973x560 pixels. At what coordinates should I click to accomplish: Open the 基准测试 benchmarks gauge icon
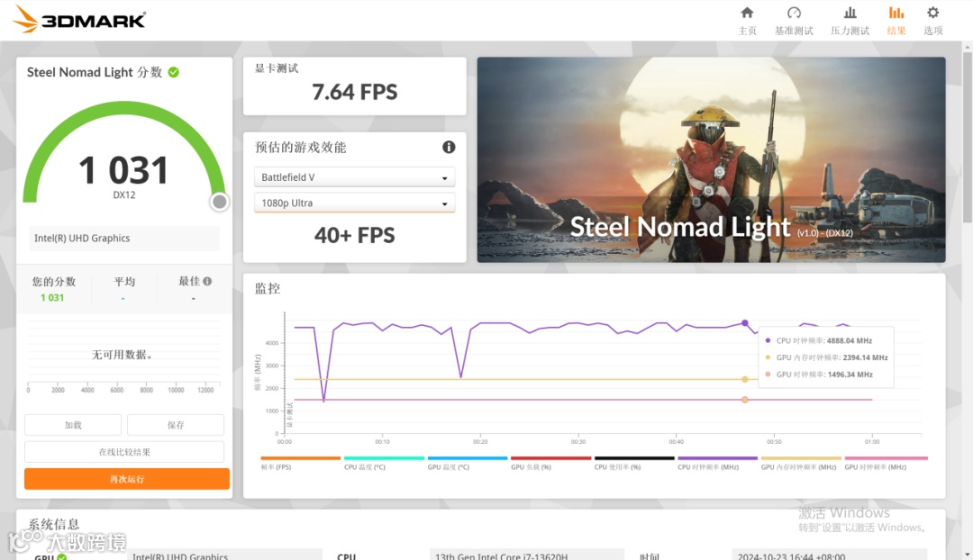coord(794,13)
